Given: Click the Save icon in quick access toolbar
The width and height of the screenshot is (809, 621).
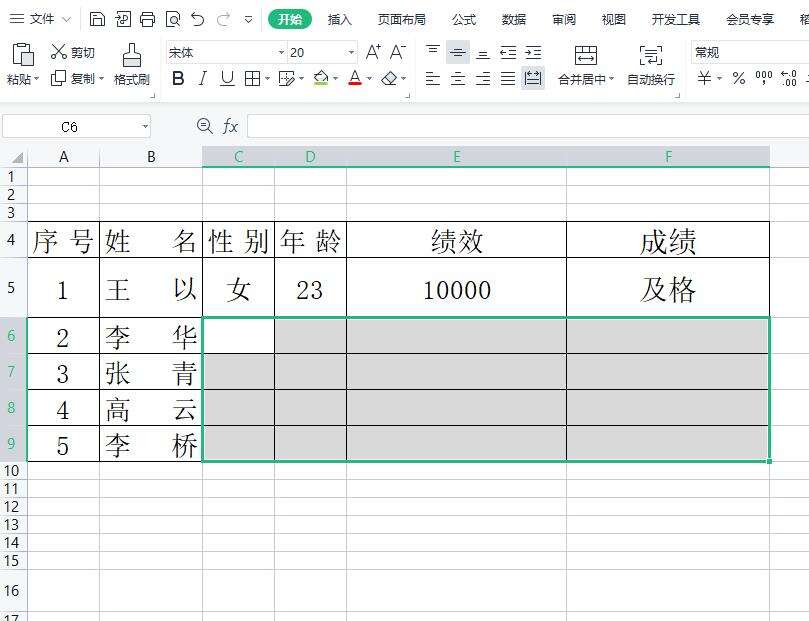Looking at the screenshot, I should (97, 19).
